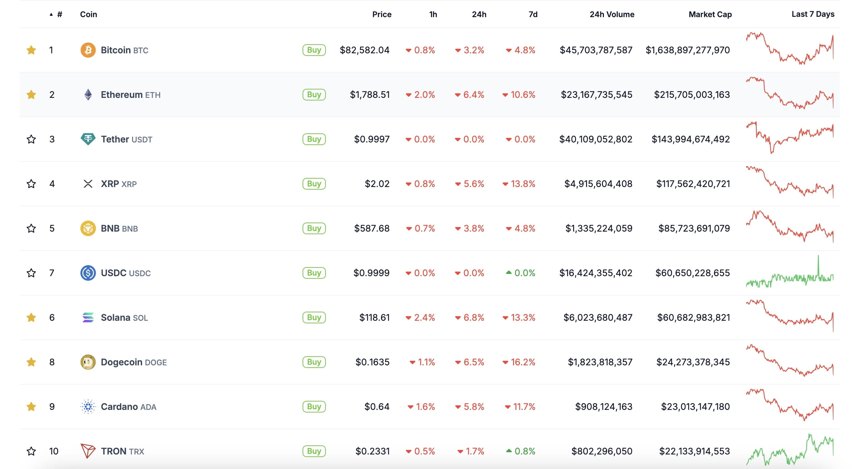The width and height of the screenshot is (868, 469).
Task: Favorite Tether with the star outline
Action: click(31, 139)
